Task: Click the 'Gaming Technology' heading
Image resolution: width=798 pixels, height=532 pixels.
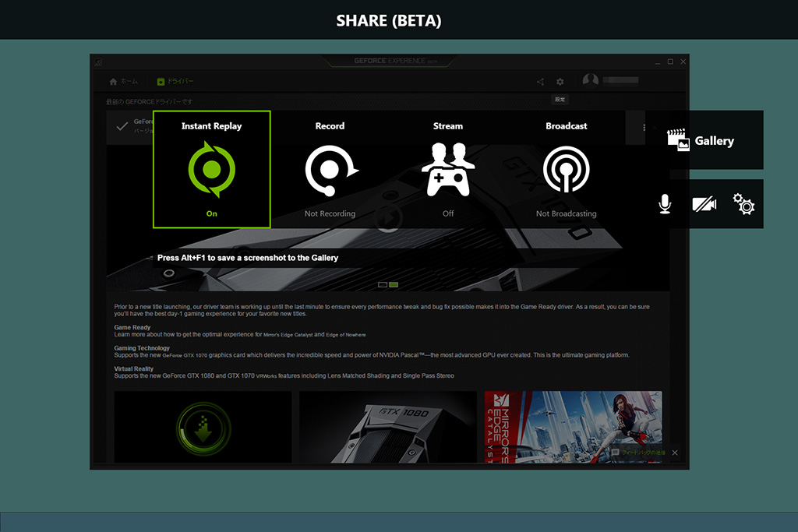Action: point(142,348)
